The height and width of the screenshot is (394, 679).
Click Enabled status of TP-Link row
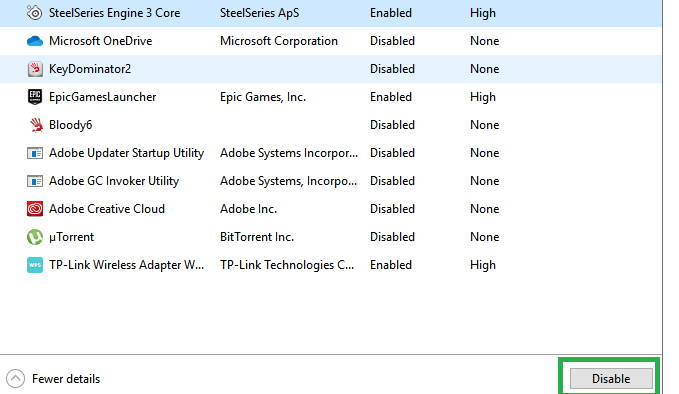pyautogui.click(x=391, y=265)
